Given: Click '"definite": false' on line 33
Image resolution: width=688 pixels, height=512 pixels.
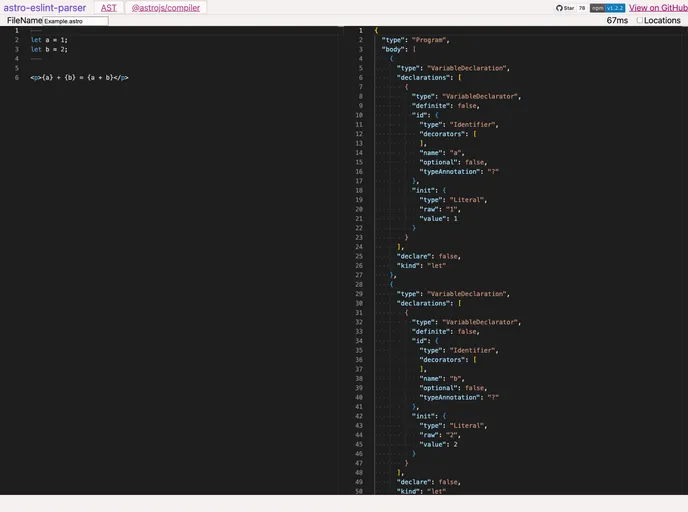Looking at the screenshot, I should pos(445,332).
